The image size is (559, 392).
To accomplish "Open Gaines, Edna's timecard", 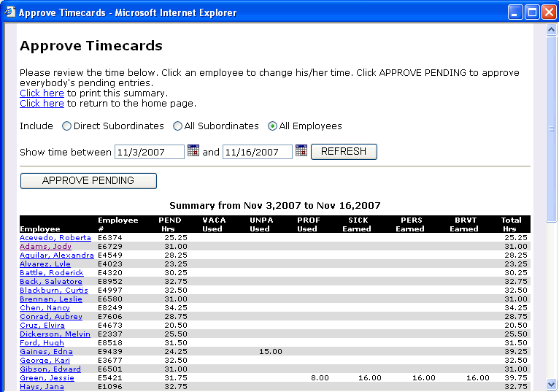I will 46,352.
